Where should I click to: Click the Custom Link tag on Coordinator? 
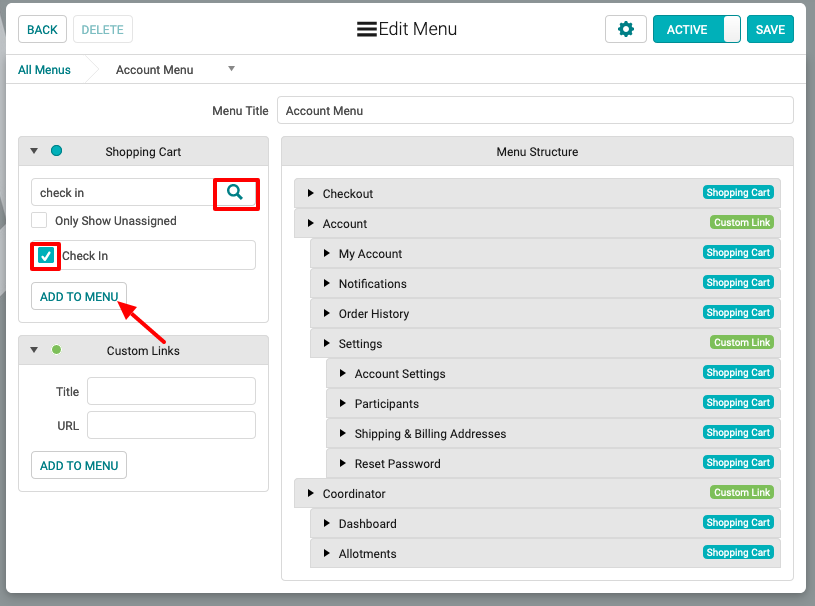742,492
